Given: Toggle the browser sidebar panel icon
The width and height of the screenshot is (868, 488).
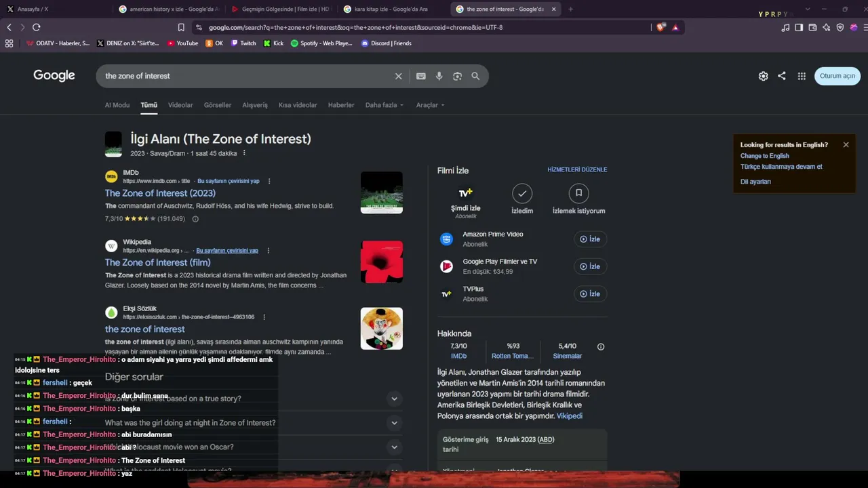Looking at the screenshot, I should pos(799,27).
